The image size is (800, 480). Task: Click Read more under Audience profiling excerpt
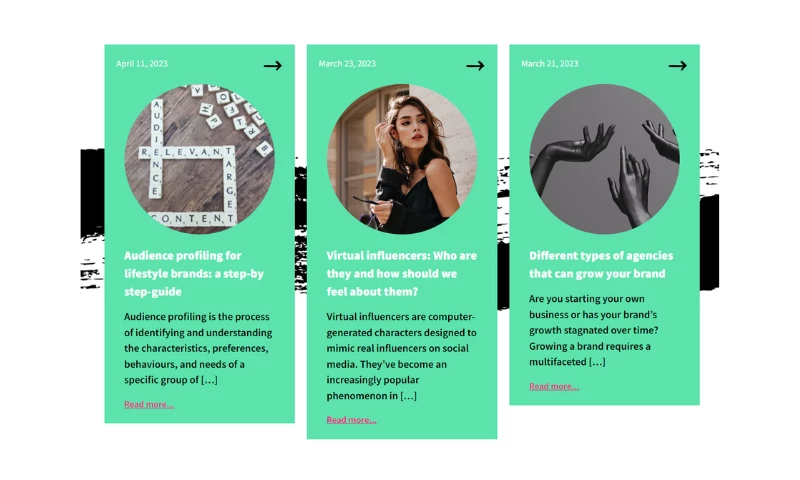coord(149,404)
